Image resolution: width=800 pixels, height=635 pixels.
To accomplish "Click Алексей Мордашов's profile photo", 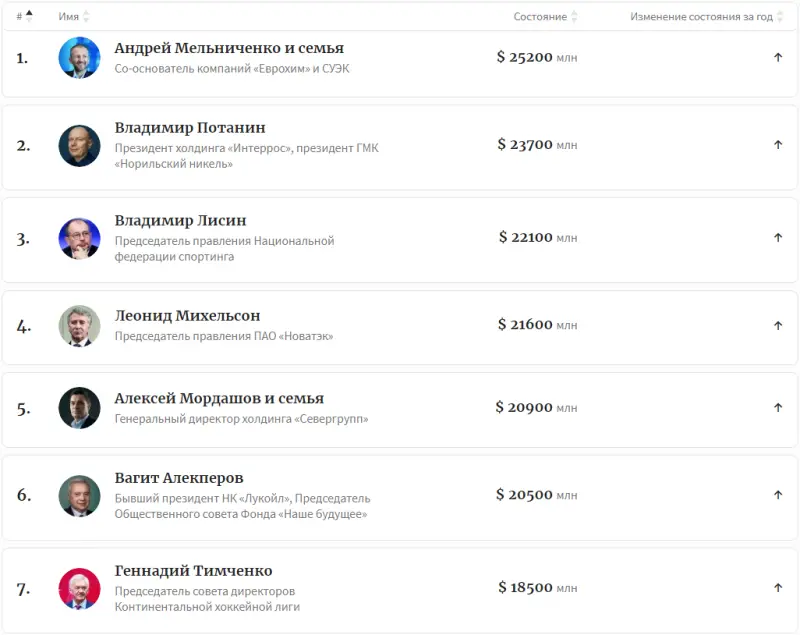I will (79, 408).
